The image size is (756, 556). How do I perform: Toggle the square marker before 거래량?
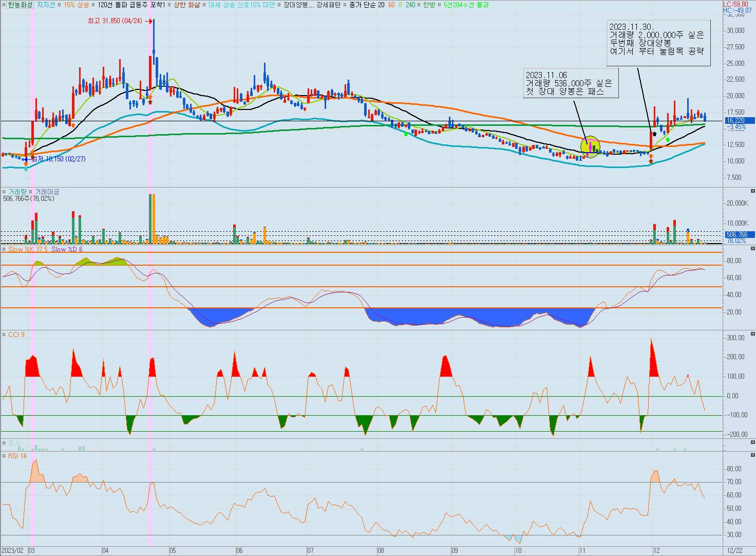[x=4, y=192]
